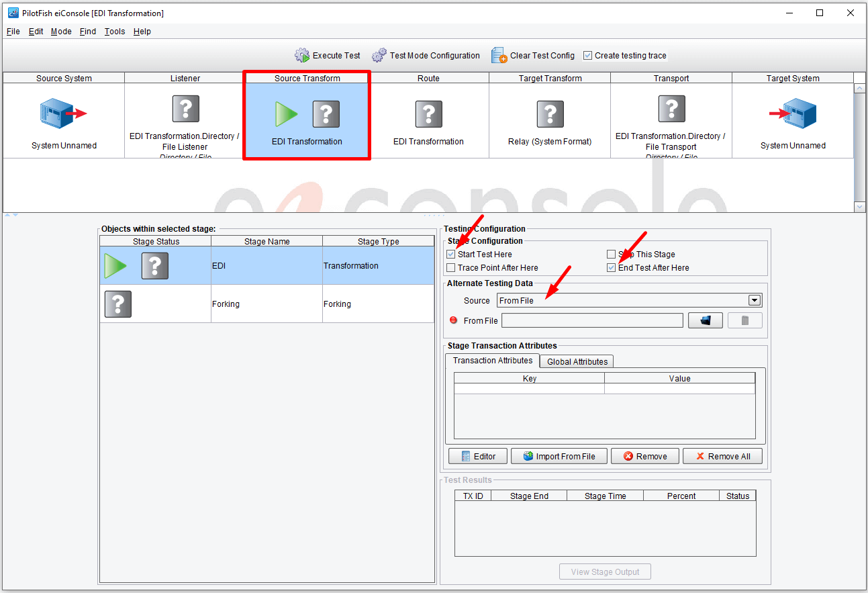This screenshot has width=868, height=593.
Task: Click the Percent column header
Action: coord(681,496)
